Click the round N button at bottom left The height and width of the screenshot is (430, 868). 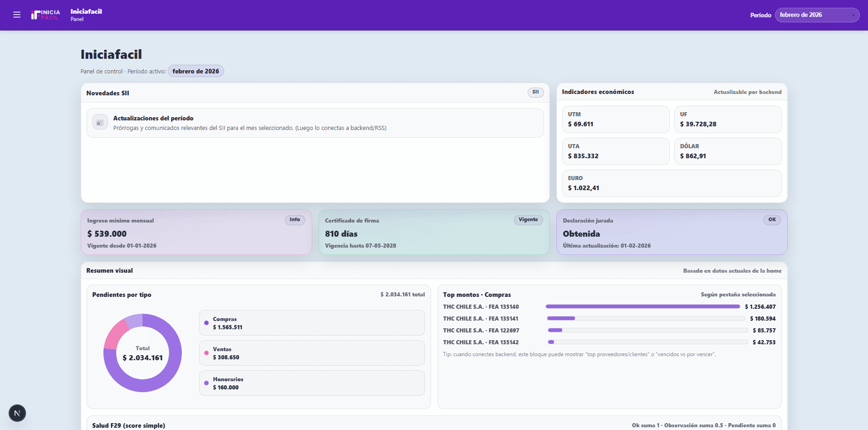point(17,413)
